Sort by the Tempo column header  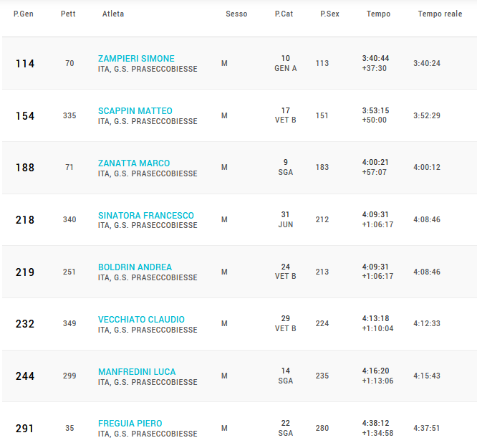(x=378, y=14)
